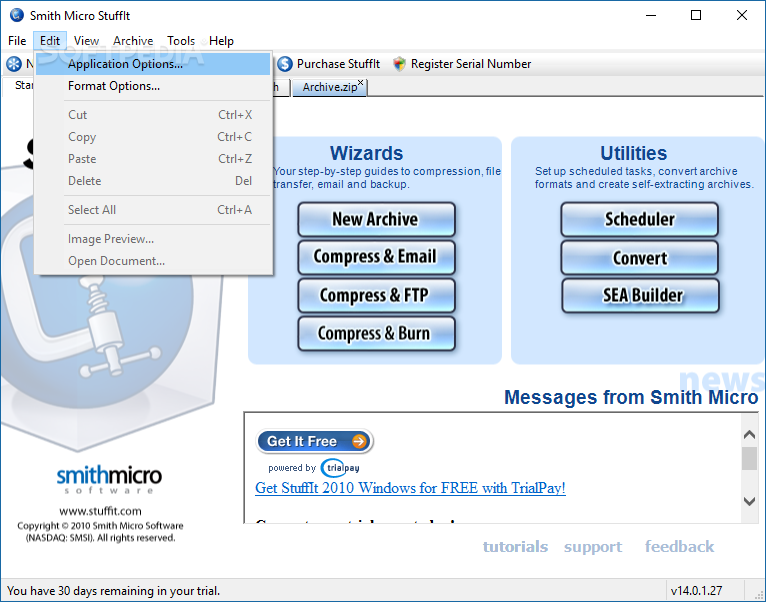This screenshot has height=602, width=766.
Task: Select Delete in the Edit menu
Action: click(153, 181)
